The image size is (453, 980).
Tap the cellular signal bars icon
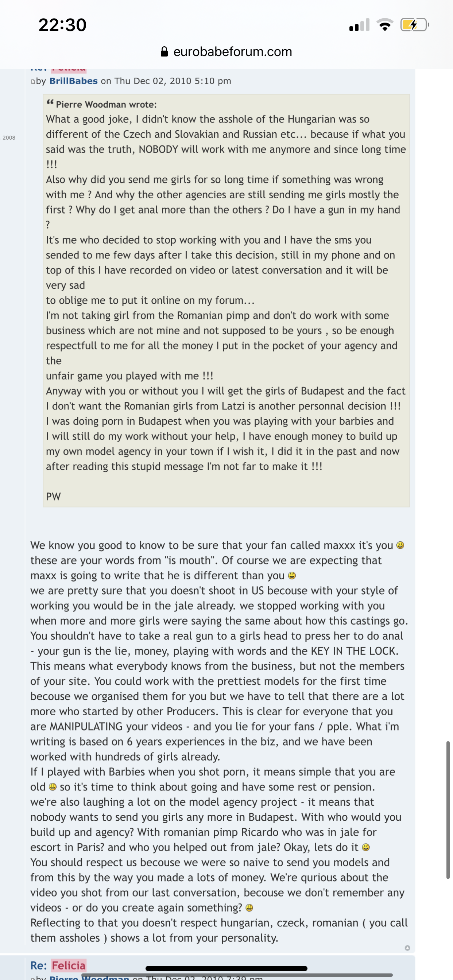click(359, 25)
